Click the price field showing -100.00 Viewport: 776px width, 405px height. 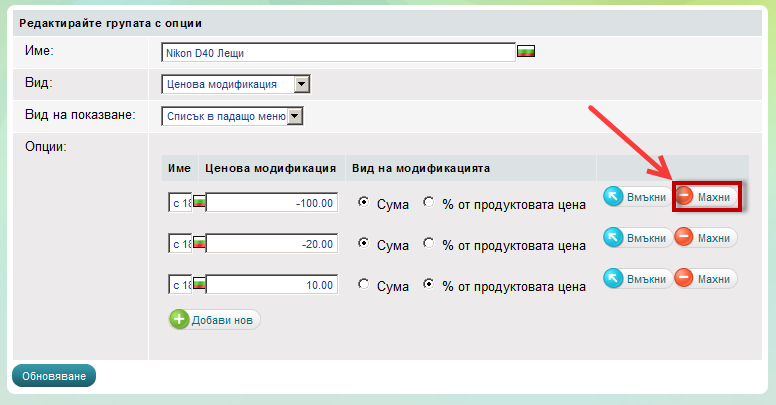(x=272, y=203)
